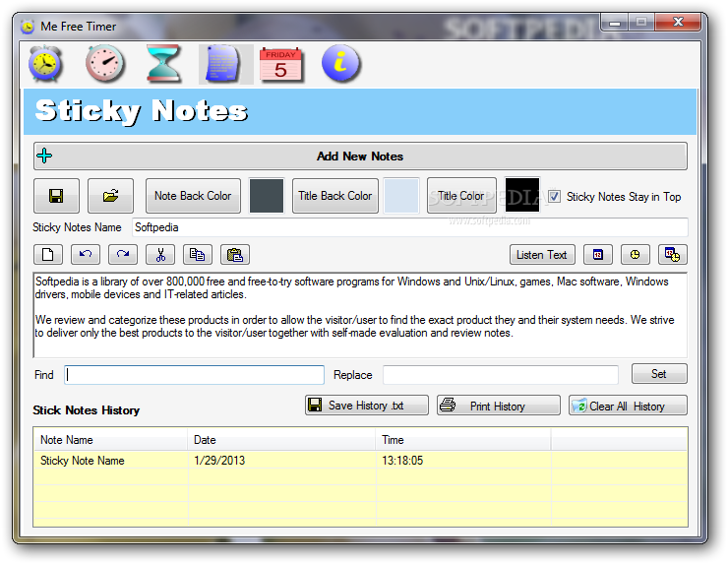This screenshot has width=728, height=564.
Task: Select the sticky notes tool icon
Action: pyautogui.click(x=225, y=64)
